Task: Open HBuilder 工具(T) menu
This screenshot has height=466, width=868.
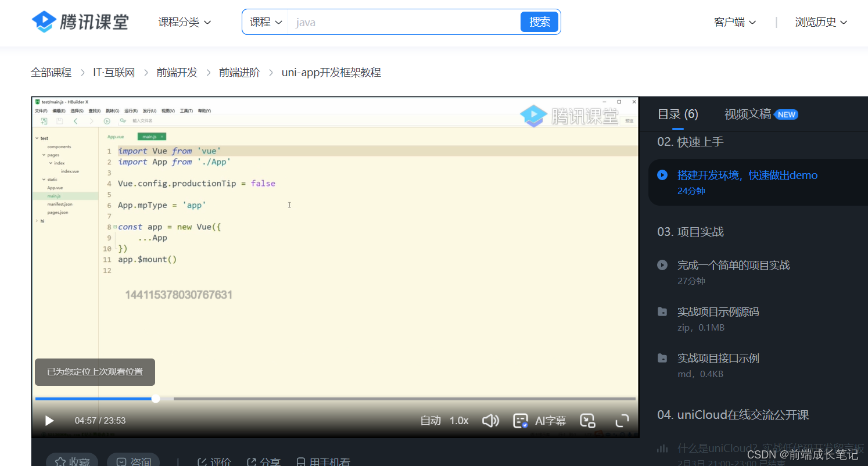Action: click(186, 110)
